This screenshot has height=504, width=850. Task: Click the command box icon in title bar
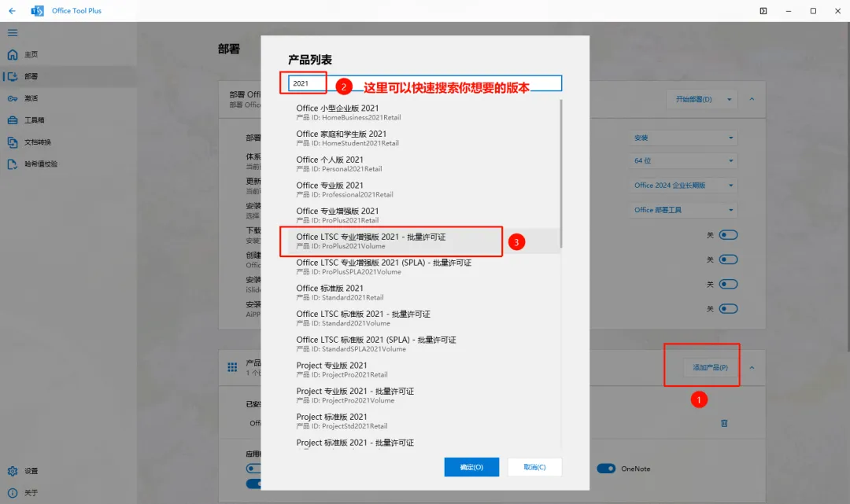(763, 11)
